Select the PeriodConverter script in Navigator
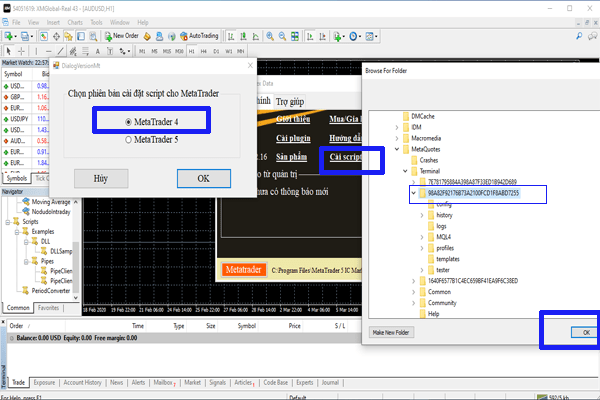The width and height of the screenshot is (600, 400). point(46,291)
